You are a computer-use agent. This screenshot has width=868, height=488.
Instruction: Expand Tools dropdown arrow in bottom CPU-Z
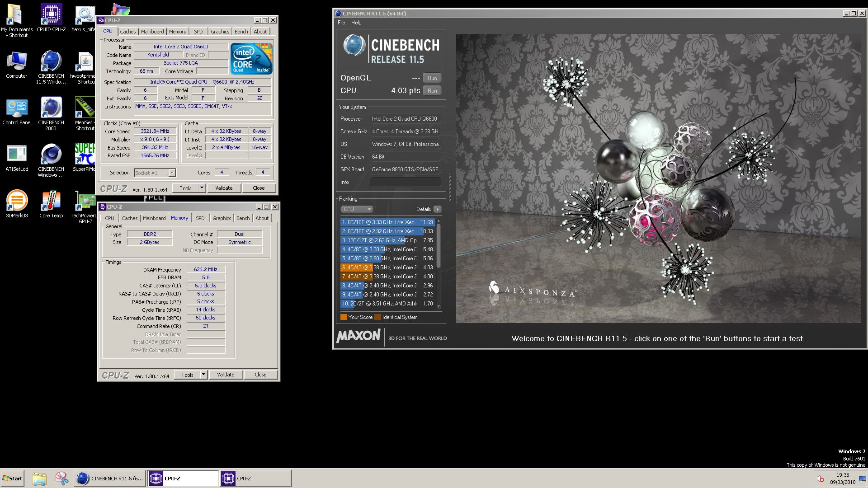[x=203, y=375]
